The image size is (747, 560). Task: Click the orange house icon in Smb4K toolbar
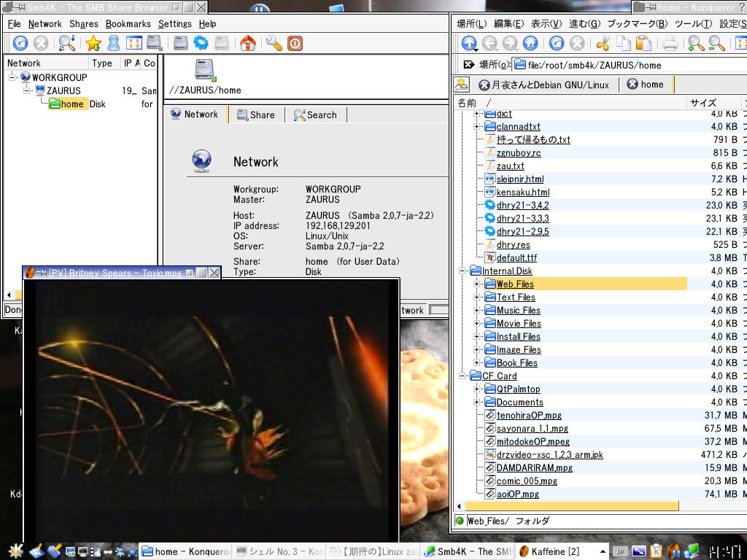[x=248, y=43]
